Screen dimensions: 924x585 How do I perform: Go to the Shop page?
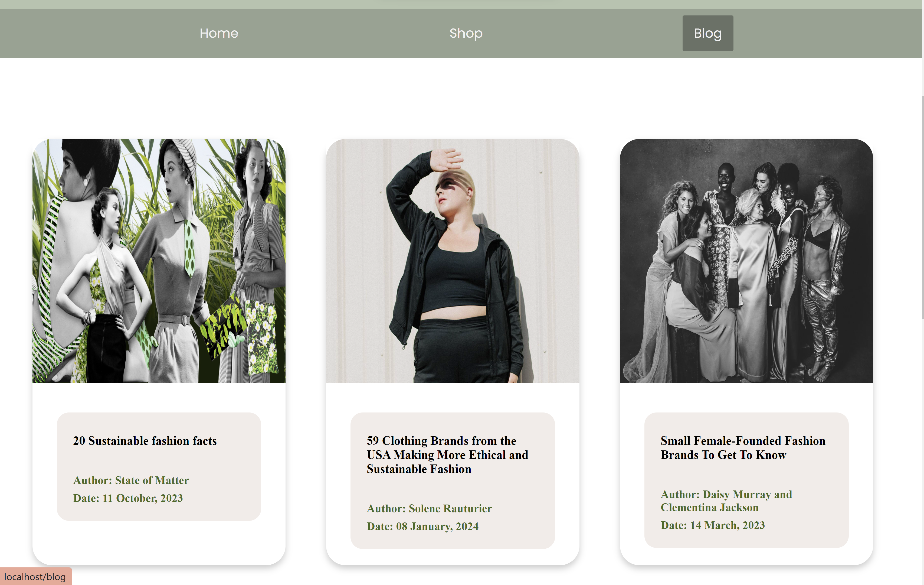click(466, 33)
